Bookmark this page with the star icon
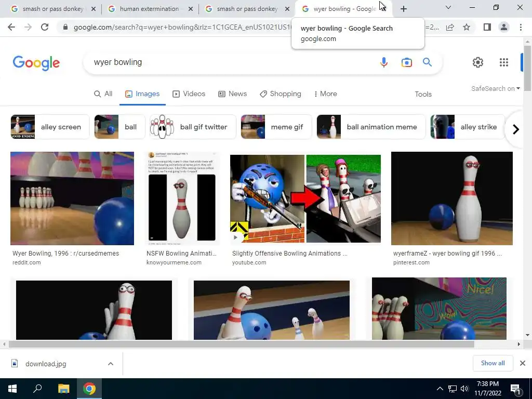This screenshot has width=532, height=399. 467,27
